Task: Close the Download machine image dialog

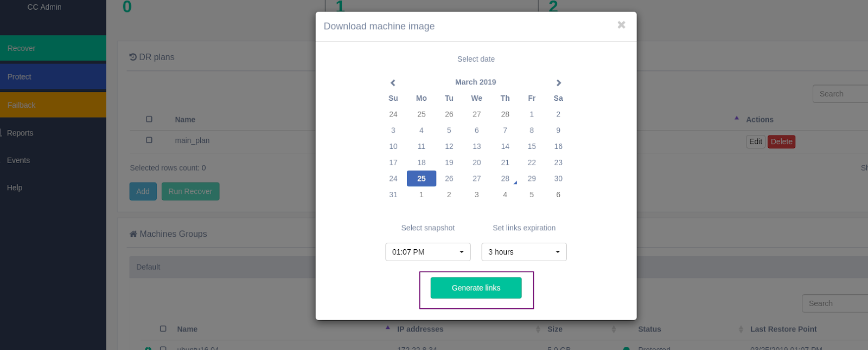Action: point(621,25)
